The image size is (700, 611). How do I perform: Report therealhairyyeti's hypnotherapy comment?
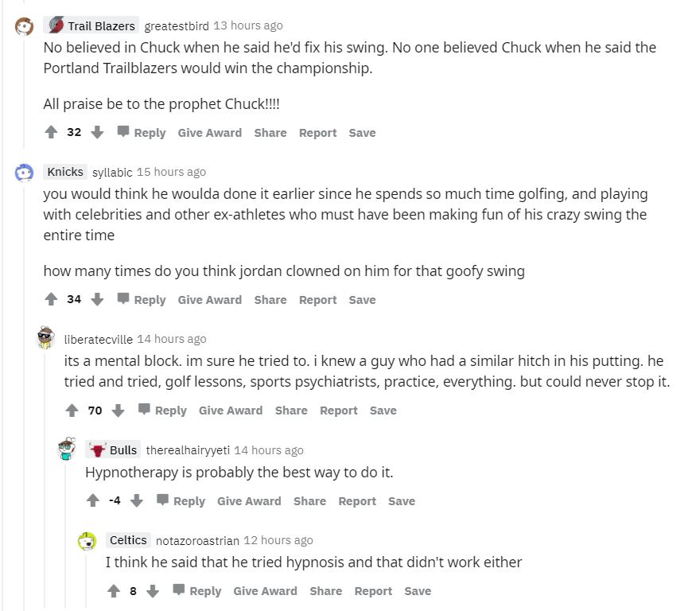357,500
